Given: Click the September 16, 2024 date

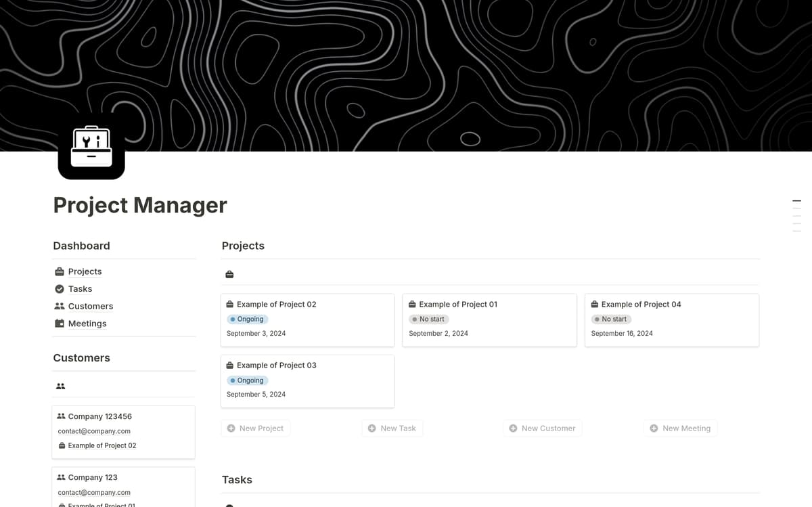Looking at the screenshot, I should point(622,334).
